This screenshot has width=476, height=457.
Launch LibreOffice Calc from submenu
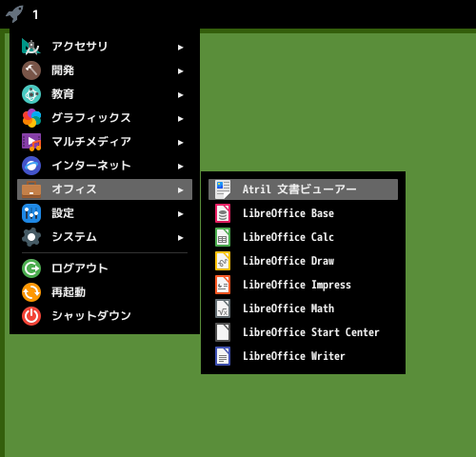pyautogui.click(x=303, y=237)
